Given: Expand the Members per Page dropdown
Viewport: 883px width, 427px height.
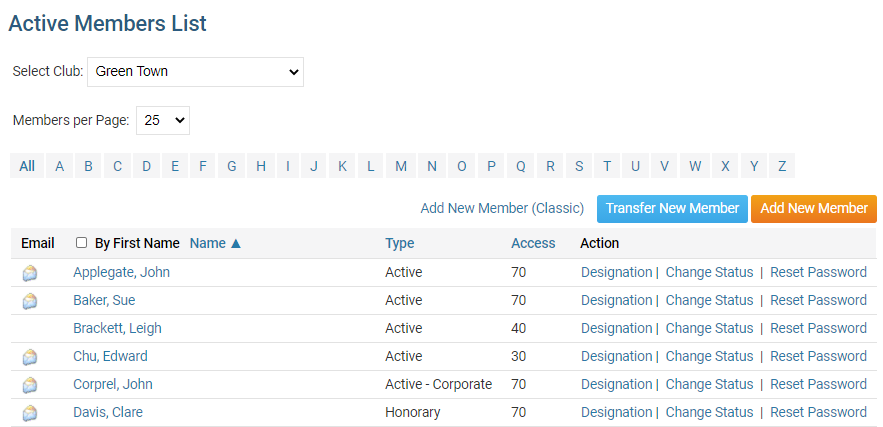Looking at the screenshot, I should (x=162, y=120).
